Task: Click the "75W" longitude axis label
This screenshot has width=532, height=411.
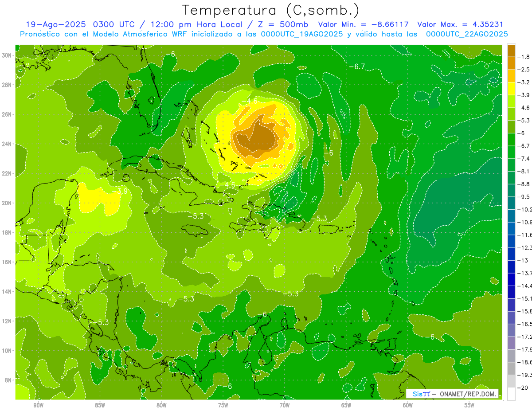Action: 223,405
